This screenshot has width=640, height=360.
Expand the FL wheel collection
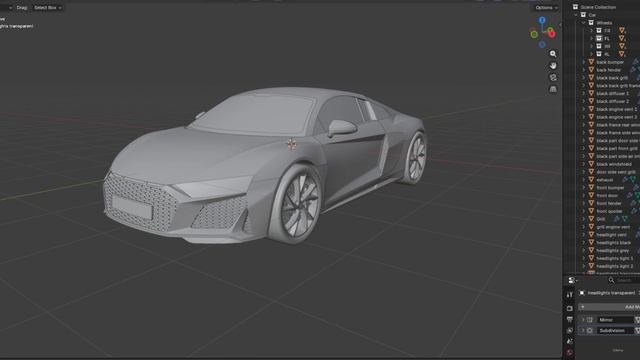tap(591, 38)
